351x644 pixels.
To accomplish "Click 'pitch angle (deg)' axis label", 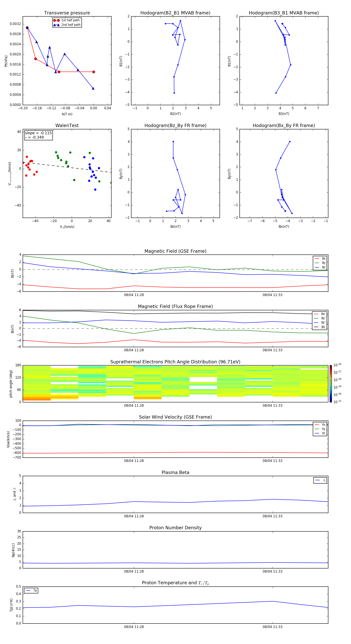I will 11,384.
